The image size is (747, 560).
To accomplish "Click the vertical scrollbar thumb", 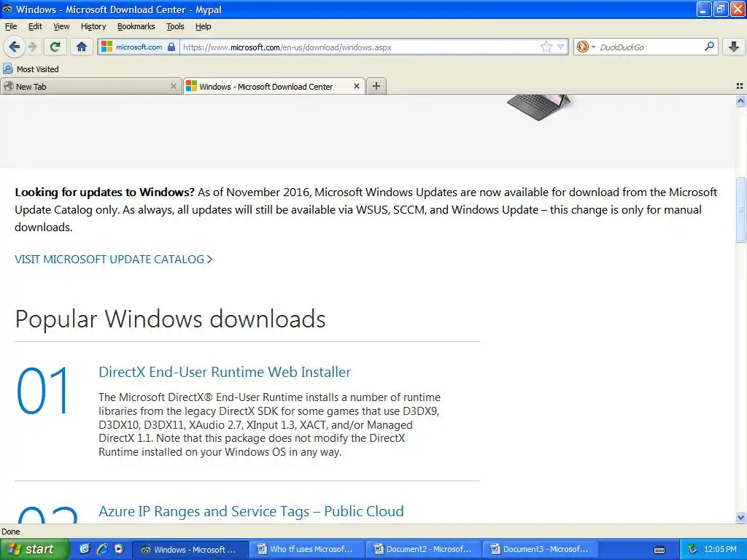I will (x=740, y=209).
